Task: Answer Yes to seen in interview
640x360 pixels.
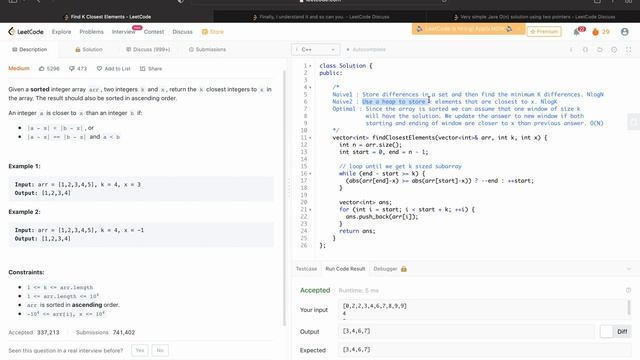Action: 140,350
